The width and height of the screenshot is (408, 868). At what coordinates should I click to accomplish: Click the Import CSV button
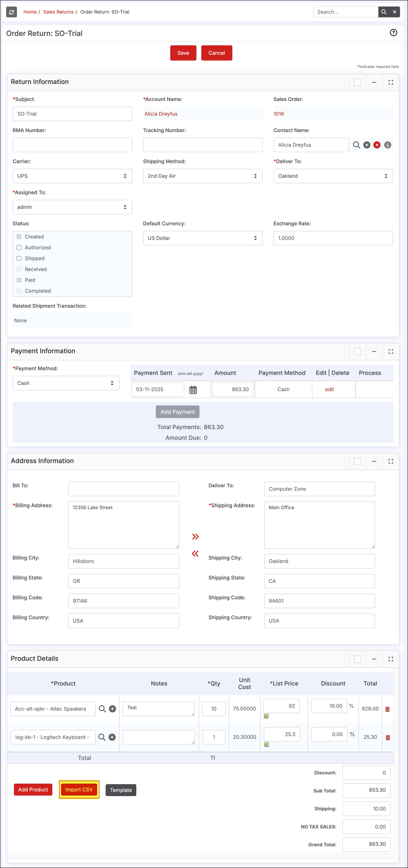point(79,789)
